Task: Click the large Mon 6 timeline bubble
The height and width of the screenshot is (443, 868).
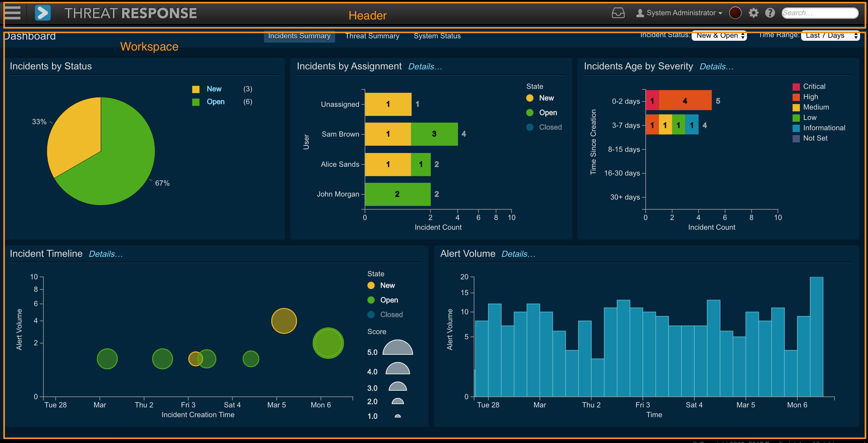Action: click(328, 343)
